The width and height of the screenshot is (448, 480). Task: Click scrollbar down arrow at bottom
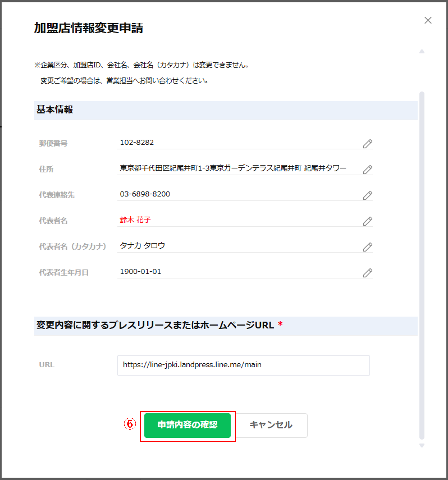point(422,445)
